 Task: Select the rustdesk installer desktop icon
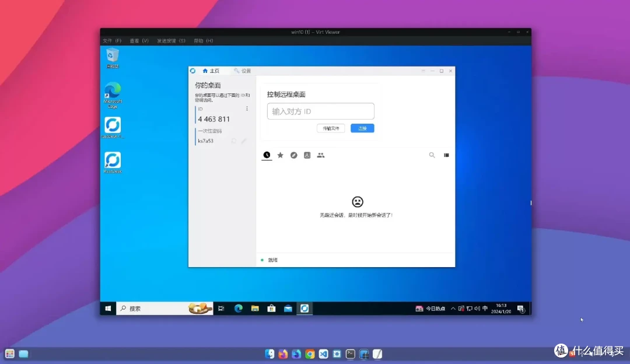pos(113,128)
